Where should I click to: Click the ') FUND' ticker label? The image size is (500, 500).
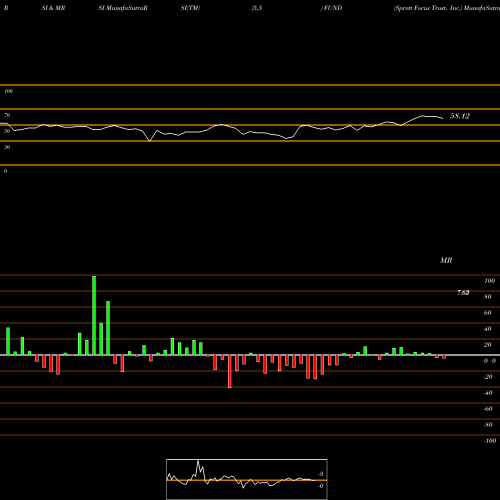pos(331,8)
